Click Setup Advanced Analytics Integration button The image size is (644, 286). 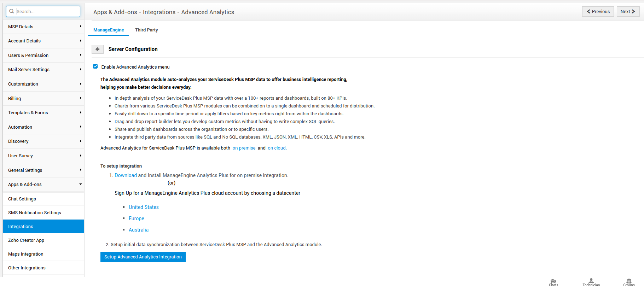(x=143, y=257)
